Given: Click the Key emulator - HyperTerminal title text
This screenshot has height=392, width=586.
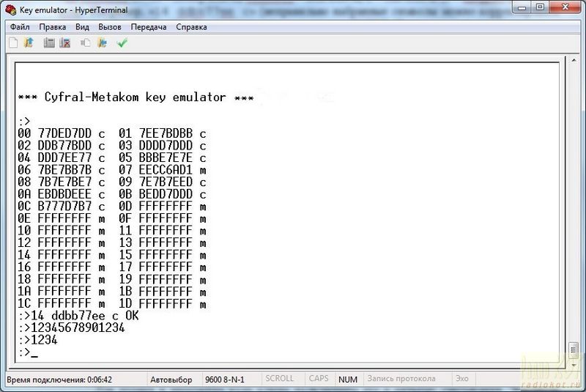Looking at the screenshot, I should point(74,10).
